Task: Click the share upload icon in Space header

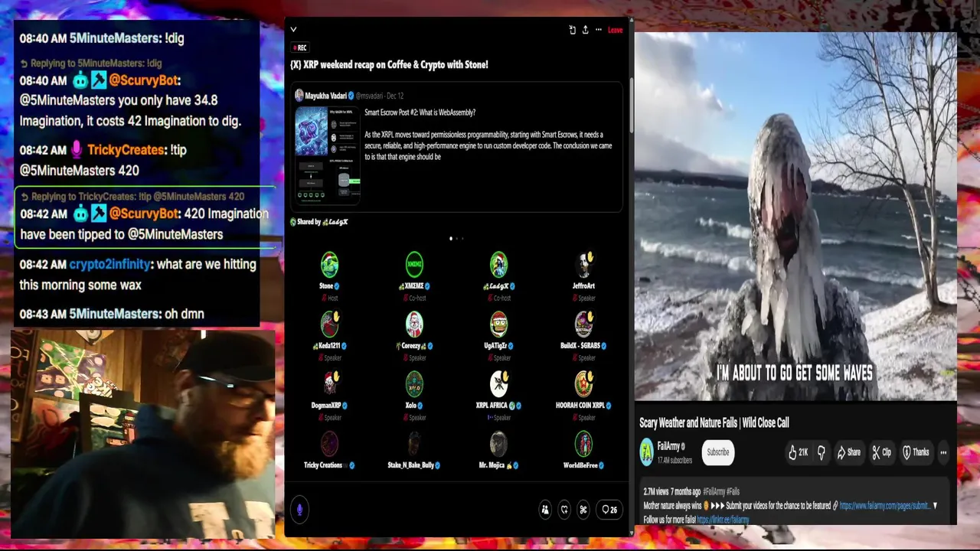Action: pos(585,30)
